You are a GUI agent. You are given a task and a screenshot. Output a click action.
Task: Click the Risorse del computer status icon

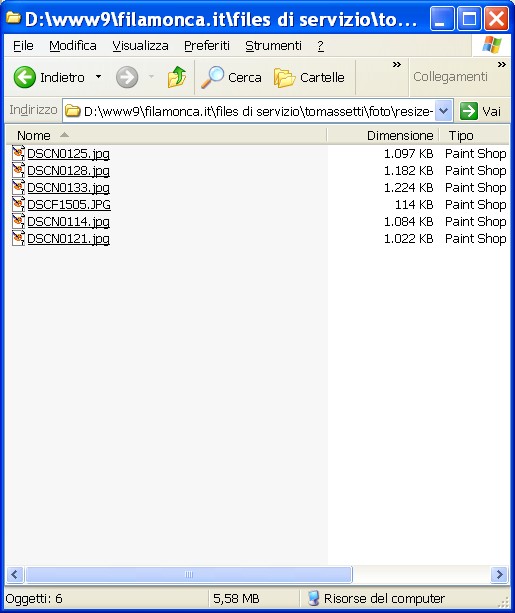coord(313,598)
